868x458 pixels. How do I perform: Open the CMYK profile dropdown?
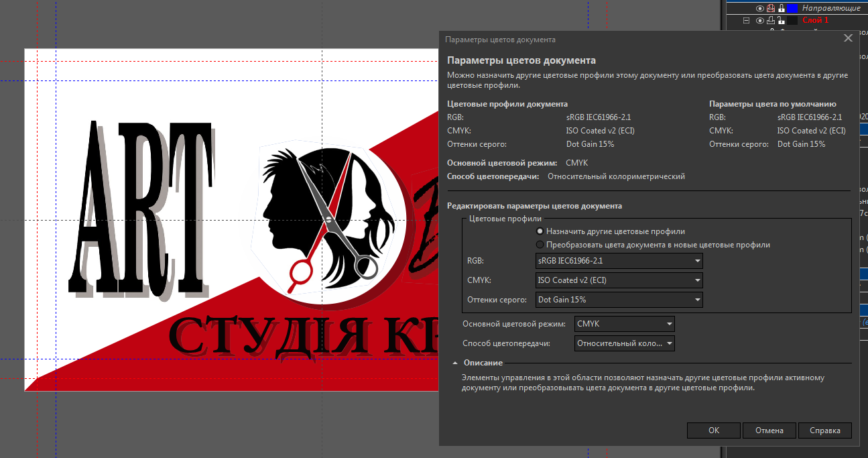point(619,280)
